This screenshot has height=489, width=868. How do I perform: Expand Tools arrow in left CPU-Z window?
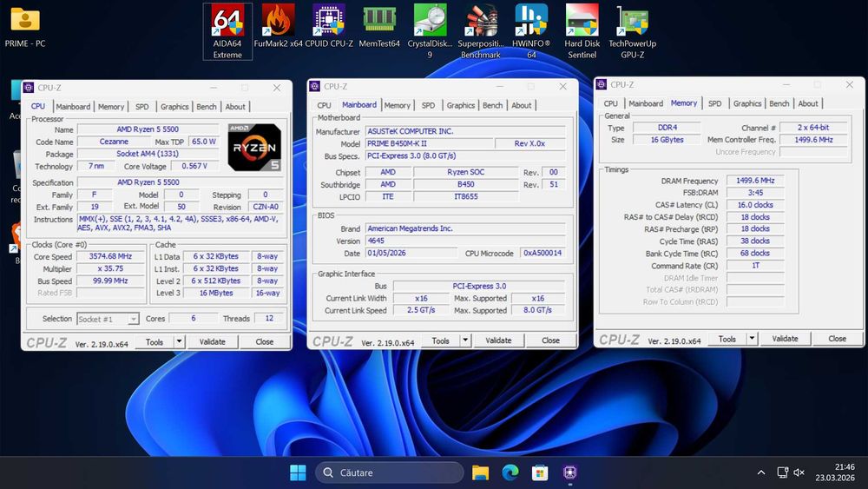point(180,341)
